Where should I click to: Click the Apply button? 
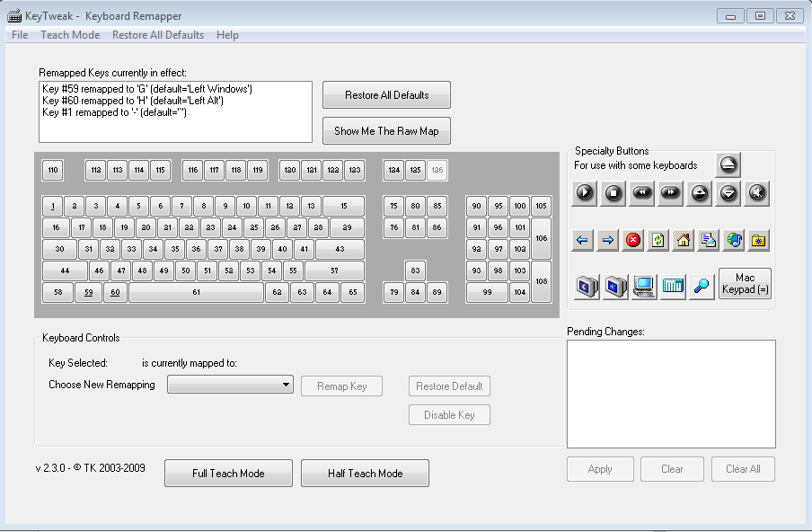tap(600, 469)
